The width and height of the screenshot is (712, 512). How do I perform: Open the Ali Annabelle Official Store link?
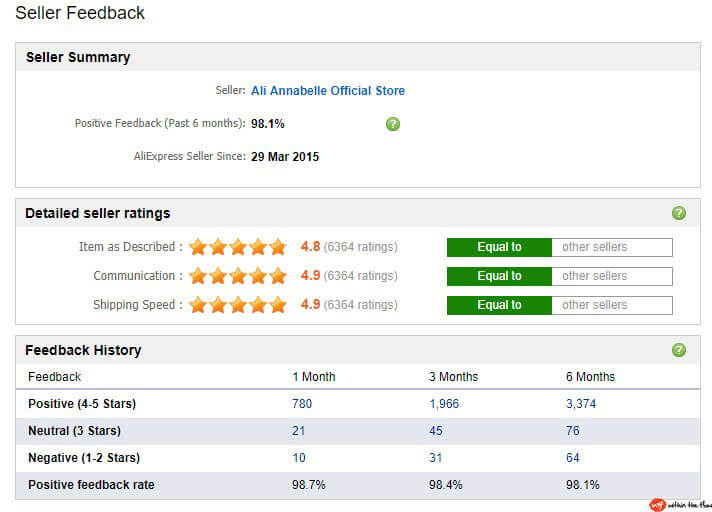tap(328, 91)
